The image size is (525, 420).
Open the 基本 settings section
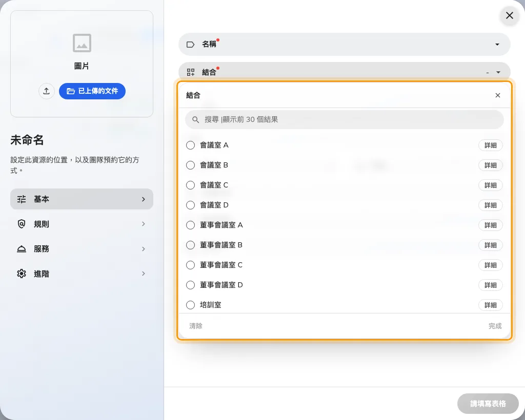[x=82, y=199]
